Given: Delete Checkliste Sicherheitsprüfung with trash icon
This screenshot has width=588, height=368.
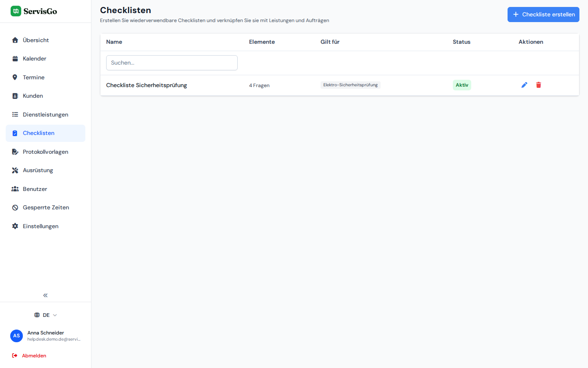Looking at the screenshot, I should [x=539, y=85].
